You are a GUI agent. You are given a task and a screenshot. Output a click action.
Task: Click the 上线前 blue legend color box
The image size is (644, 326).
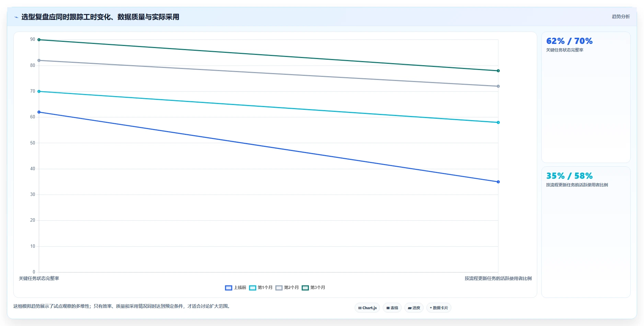pyautogui.click(x=229, y=288)
